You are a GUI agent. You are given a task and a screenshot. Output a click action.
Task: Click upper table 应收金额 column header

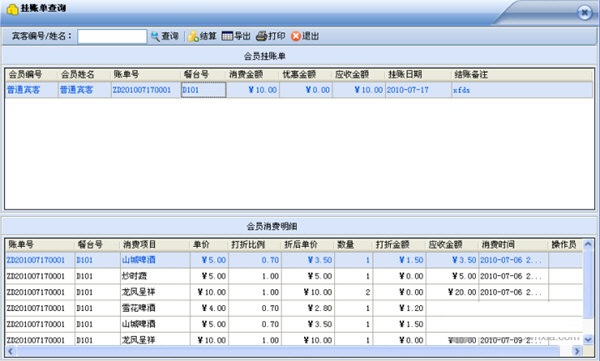click(x=359, y=75)
